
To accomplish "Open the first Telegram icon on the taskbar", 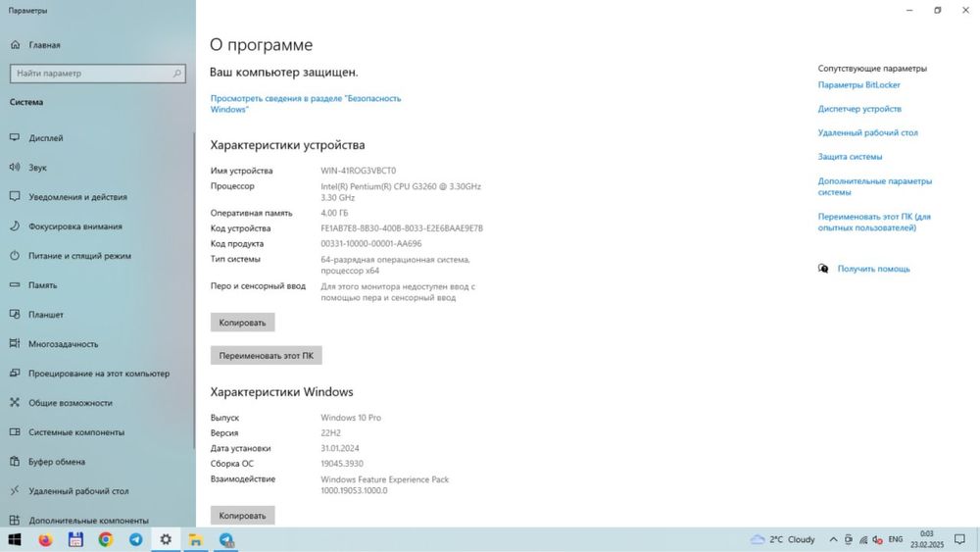I will [135, 539].
